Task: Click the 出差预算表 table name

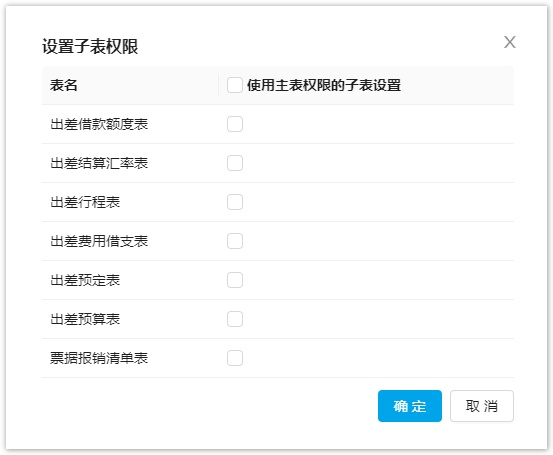Action: (x=85, y=319)
